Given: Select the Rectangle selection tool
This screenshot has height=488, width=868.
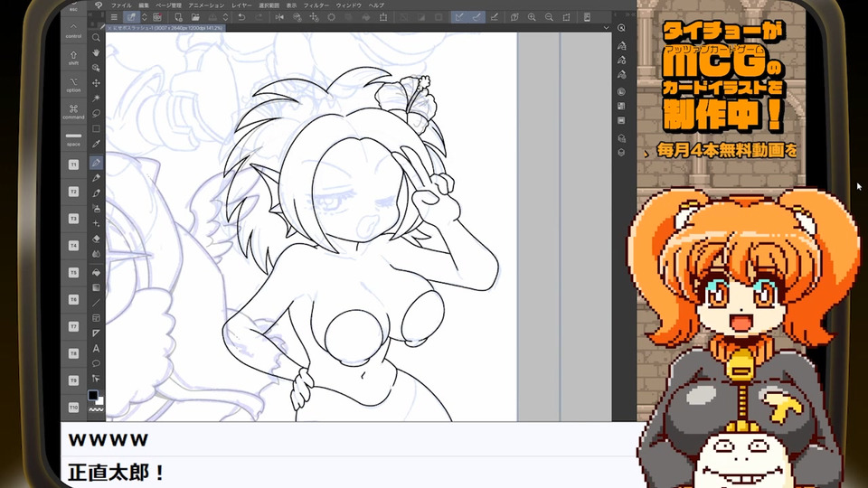Looking at the screenshot, I should coord(96,128).
